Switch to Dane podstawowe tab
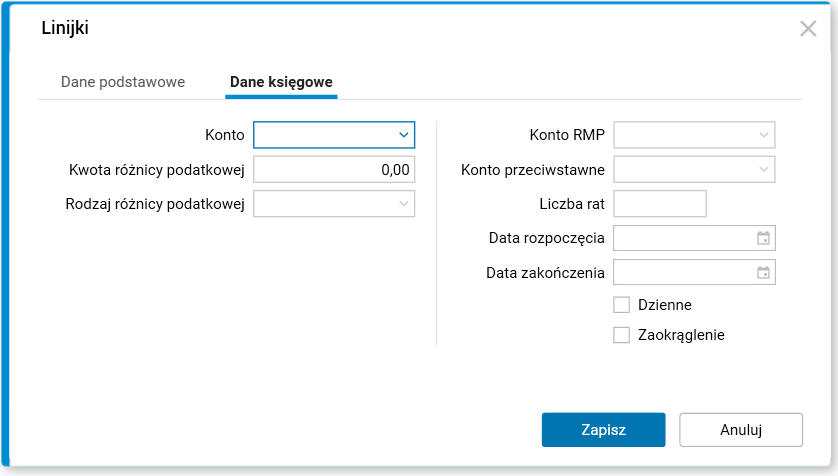The image size is (838, 476). [x=123, y=82]
